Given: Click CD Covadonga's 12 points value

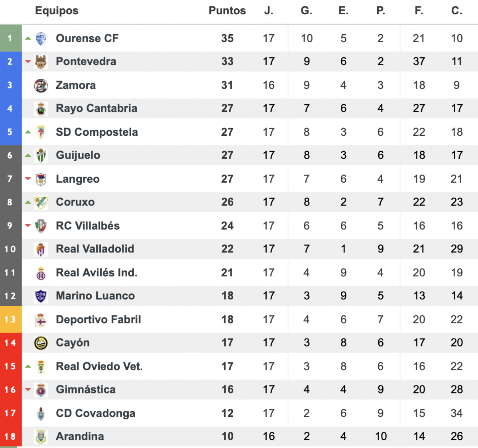Looking at the screenshot, I should pos(227,413).
